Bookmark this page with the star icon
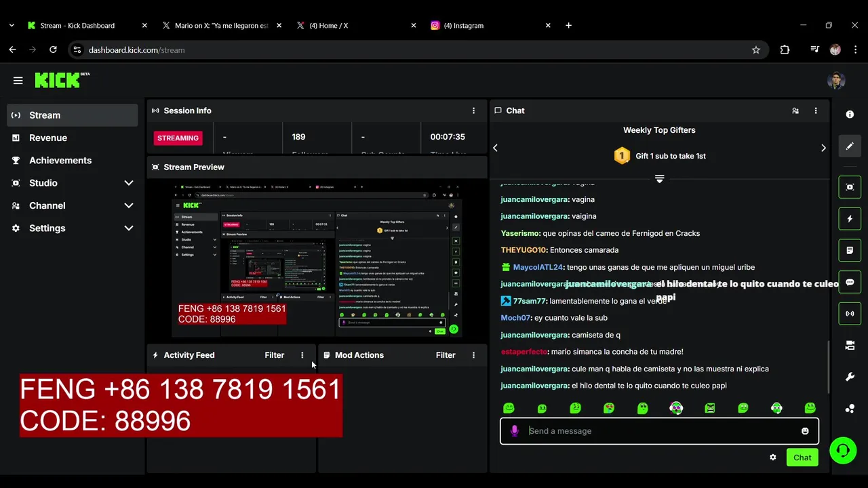Viewport: 868px width, 488px height. pos(756,50)
